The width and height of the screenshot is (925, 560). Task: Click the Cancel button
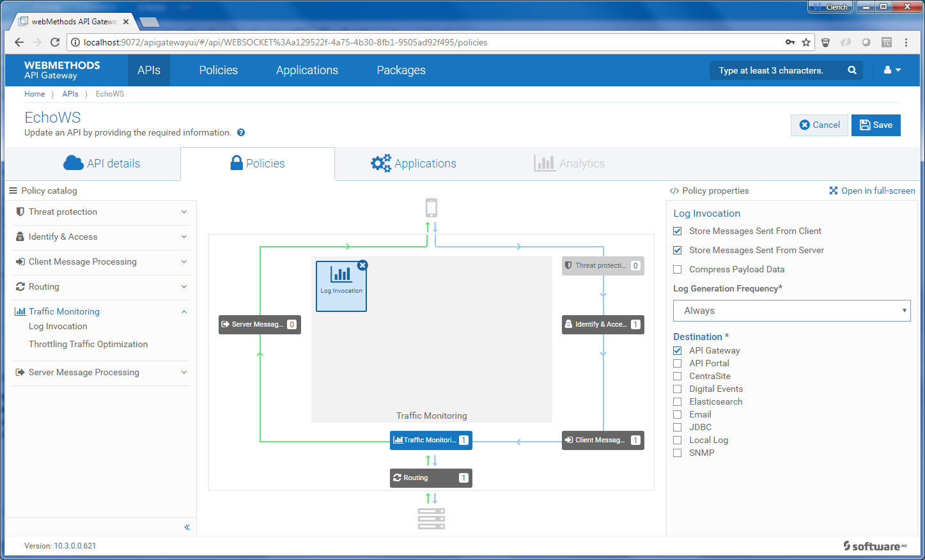pyautogui.click(x=820, y=125)
